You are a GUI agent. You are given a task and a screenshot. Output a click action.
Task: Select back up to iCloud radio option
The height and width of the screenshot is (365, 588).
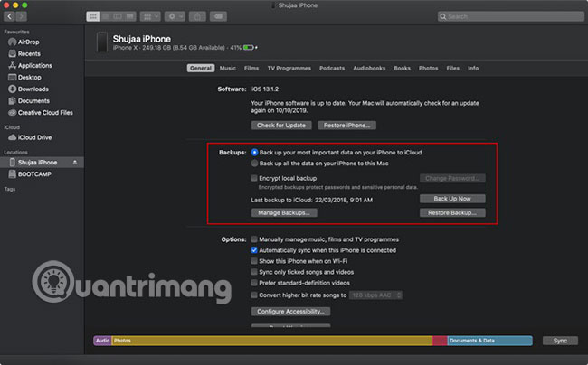click(x=254, y=153)
